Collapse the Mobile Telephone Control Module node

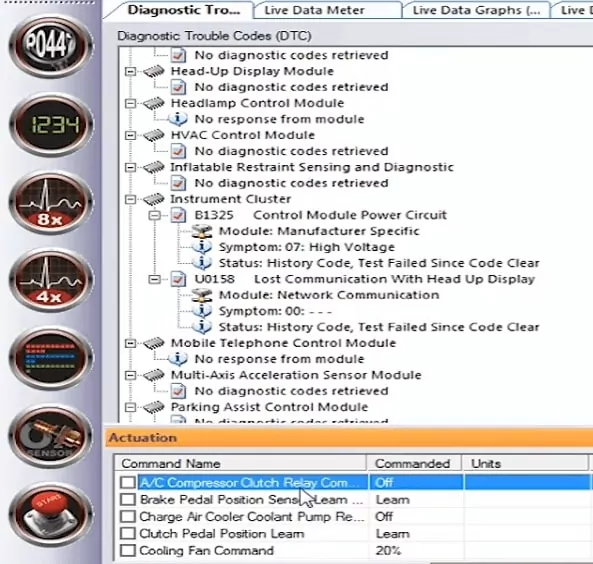point(130,343)
